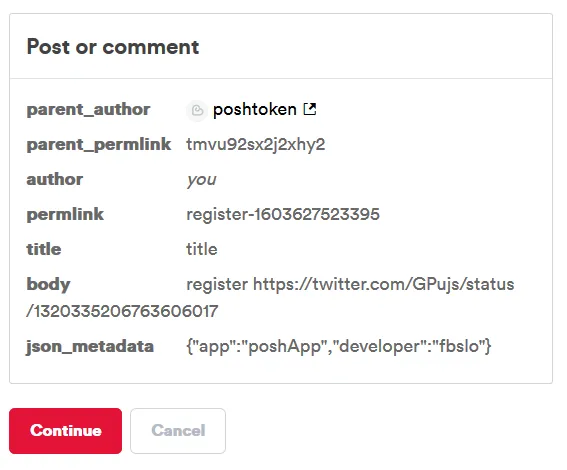Click the title field value

[202, 249]
